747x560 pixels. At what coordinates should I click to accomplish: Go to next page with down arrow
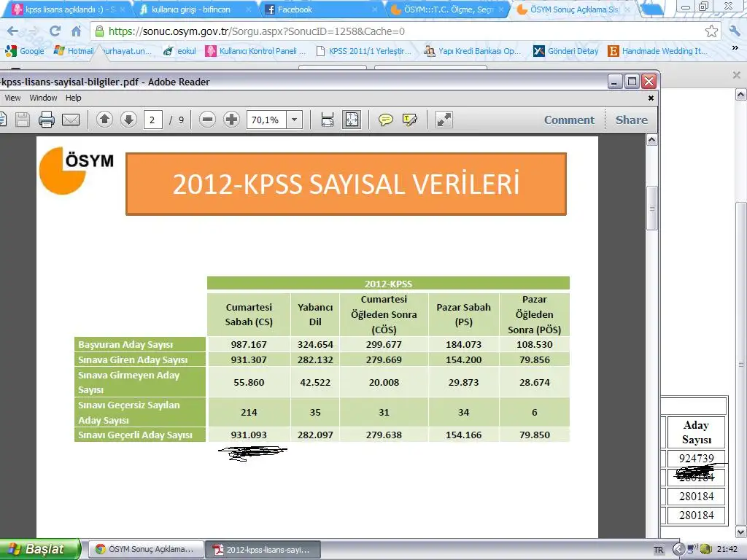click(x=128, y=120)
